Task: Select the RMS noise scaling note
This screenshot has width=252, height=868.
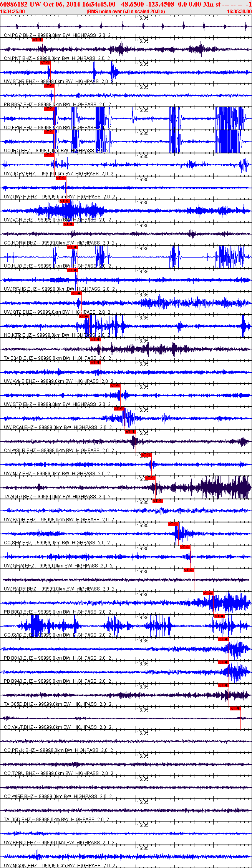Action: coord(126,12)
